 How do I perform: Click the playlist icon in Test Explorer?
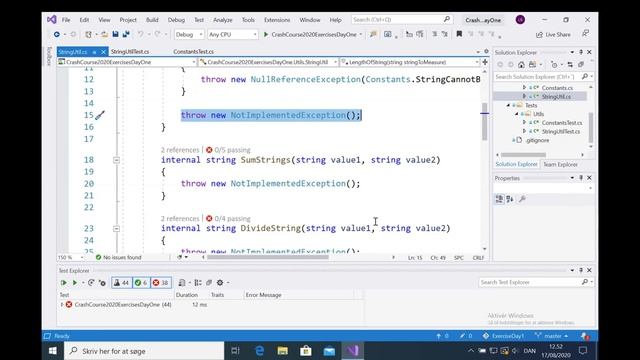click(x=182, y=282)
